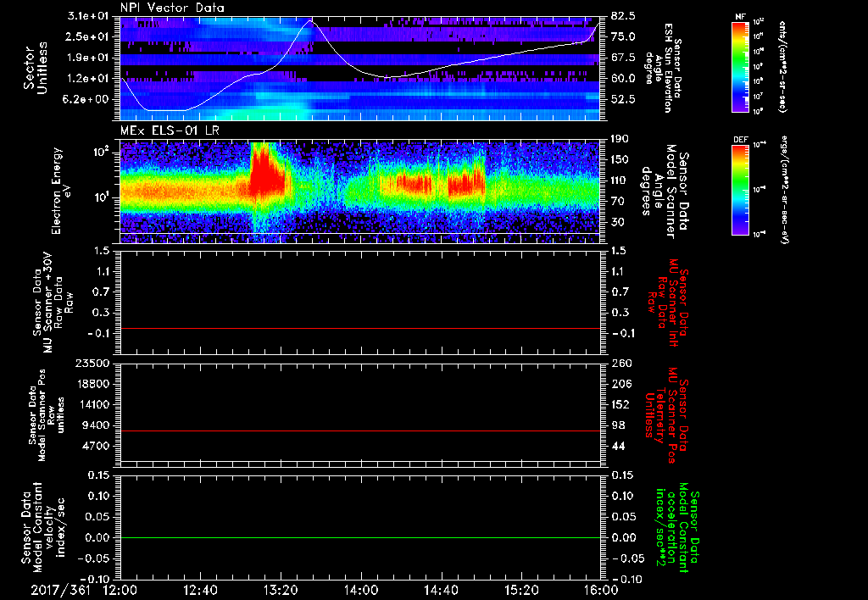Click the red line in Scanner Pos panel
Image resolution: width=868 pixels, height=600 pixels.
click(360, 431)
